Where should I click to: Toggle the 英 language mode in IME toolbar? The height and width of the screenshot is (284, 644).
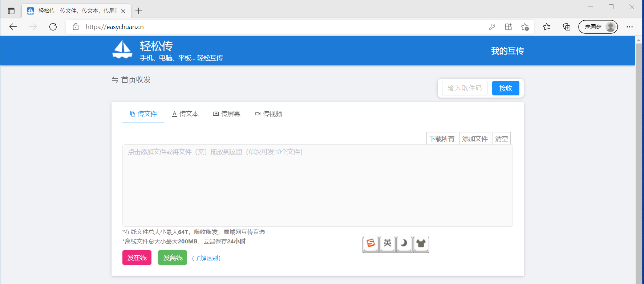point(387,243)
